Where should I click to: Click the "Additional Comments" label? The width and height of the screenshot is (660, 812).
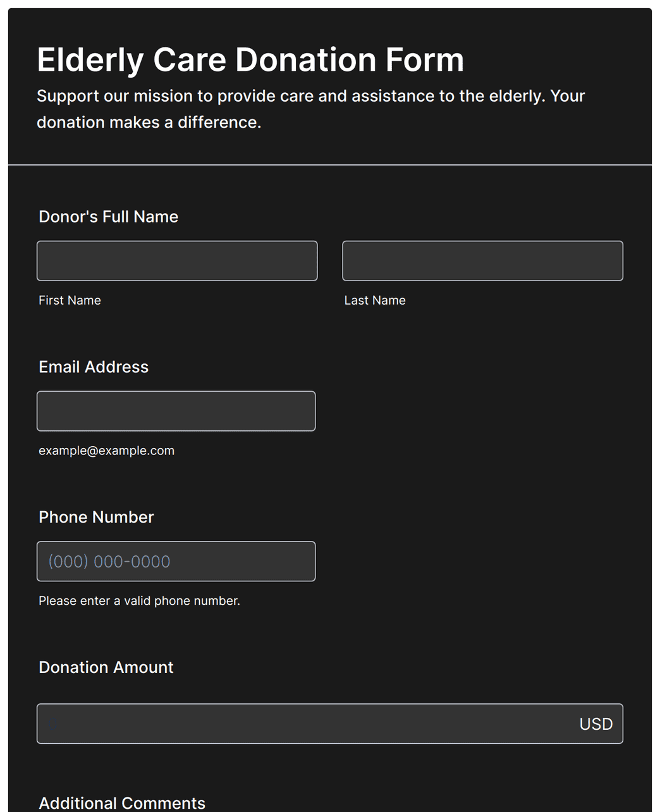[122, 803]
